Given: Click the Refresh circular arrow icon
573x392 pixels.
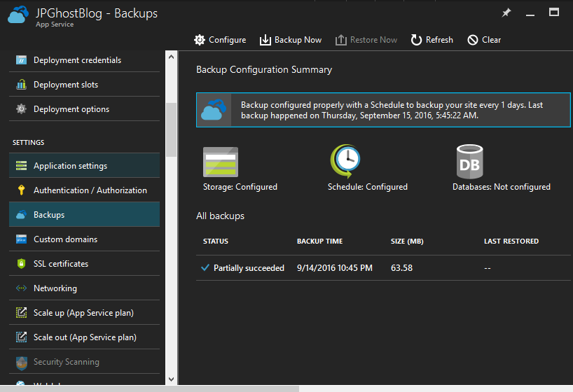Looking at the screenshot, I should [x=416, y=40].
